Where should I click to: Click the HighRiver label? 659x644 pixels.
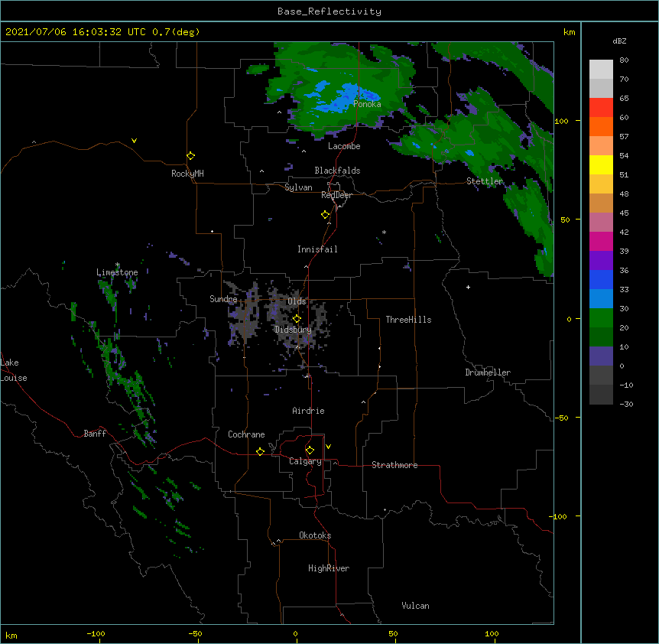[329, 568]
